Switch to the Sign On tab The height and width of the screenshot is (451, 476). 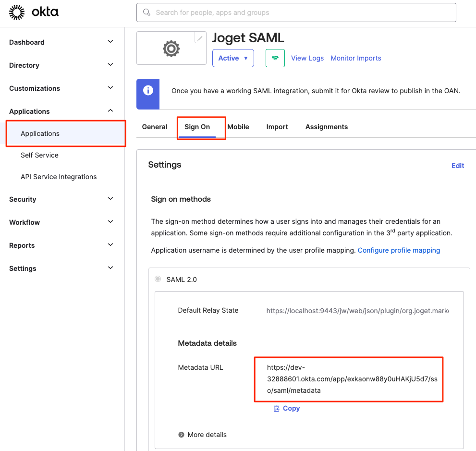[x=197, y=127]
